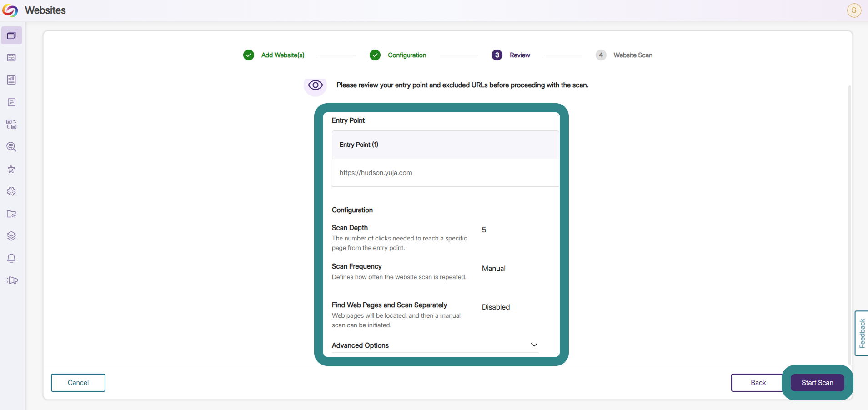This screenshot has height=410, width=868.
Task: Open the magnifier search sidebar icon
Action: pos(11,147)
